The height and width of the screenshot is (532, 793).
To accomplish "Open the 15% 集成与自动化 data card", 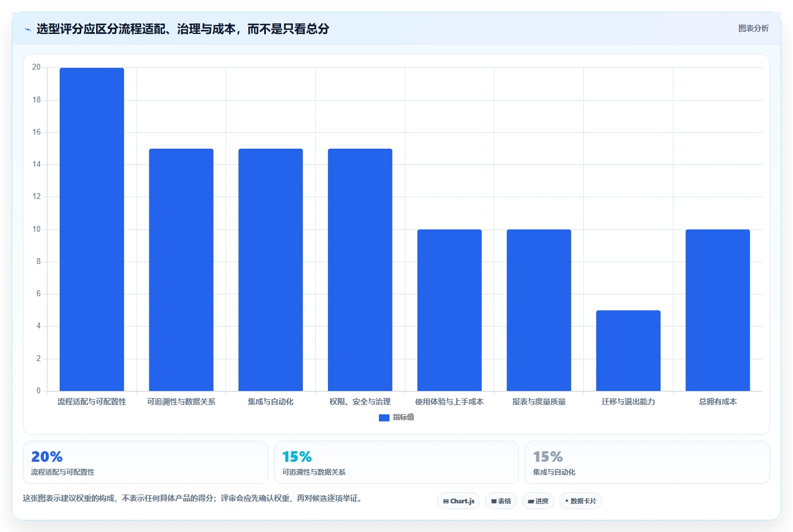I will [647, 462].
